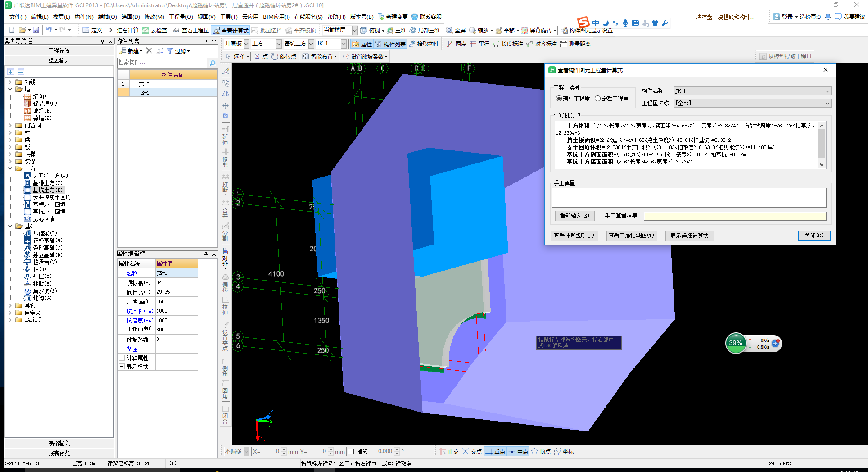The height and width of the screenshot is (472, 868).
Task: Click the 新建变更 toolbar item
Action: [x=393, y=17]
